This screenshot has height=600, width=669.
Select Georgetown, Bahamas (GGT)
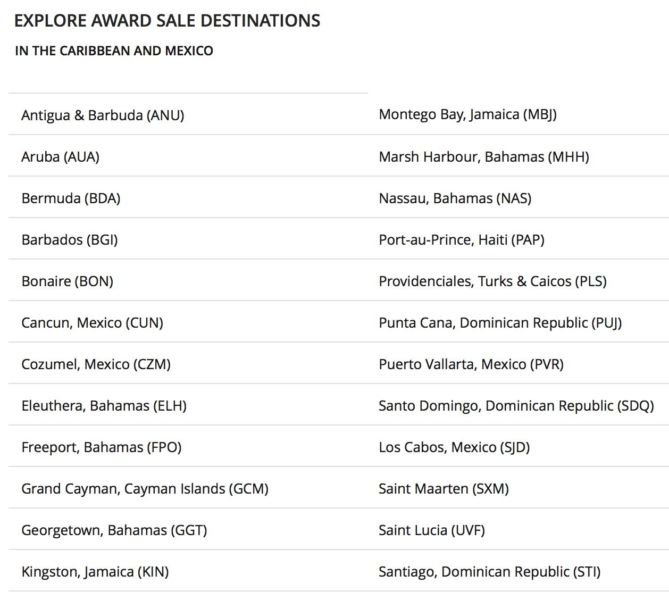click(114, 530)
